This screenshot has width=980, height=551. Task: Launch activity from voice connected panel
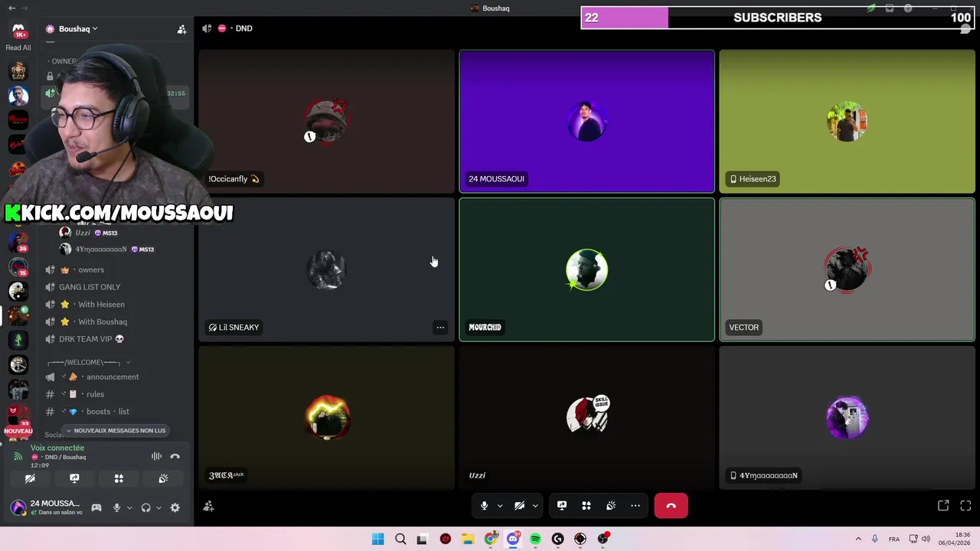click(119, 478)
